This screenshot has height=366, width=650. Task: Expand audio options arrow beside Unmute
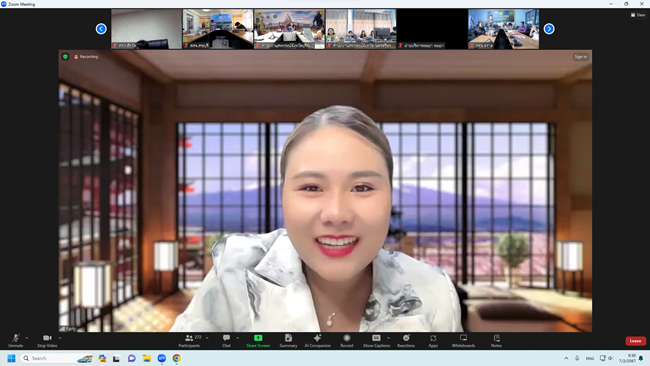[x=27, y=338]
